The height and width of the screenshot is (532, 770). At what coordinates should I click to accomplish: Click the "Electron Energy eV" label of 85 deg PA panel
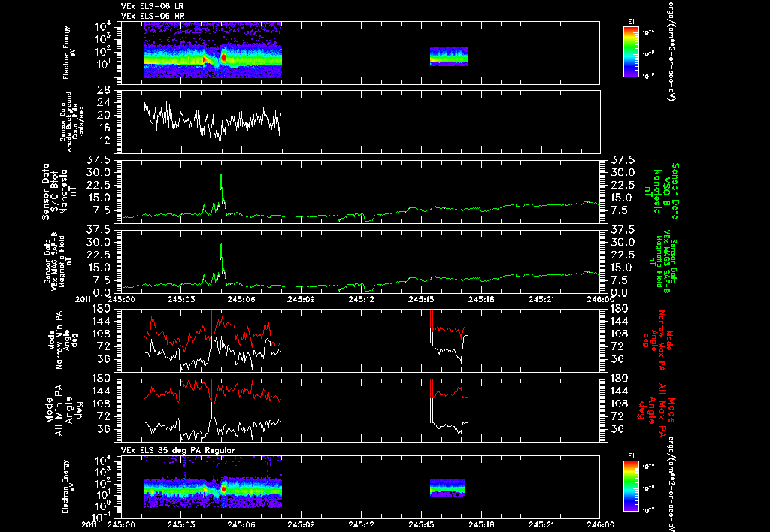point(68,487)
